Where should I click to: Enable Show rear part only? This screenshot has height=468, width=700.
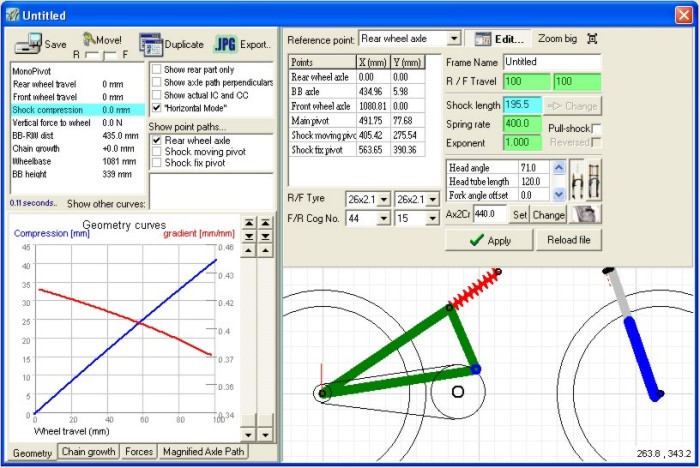pos(155,69)
